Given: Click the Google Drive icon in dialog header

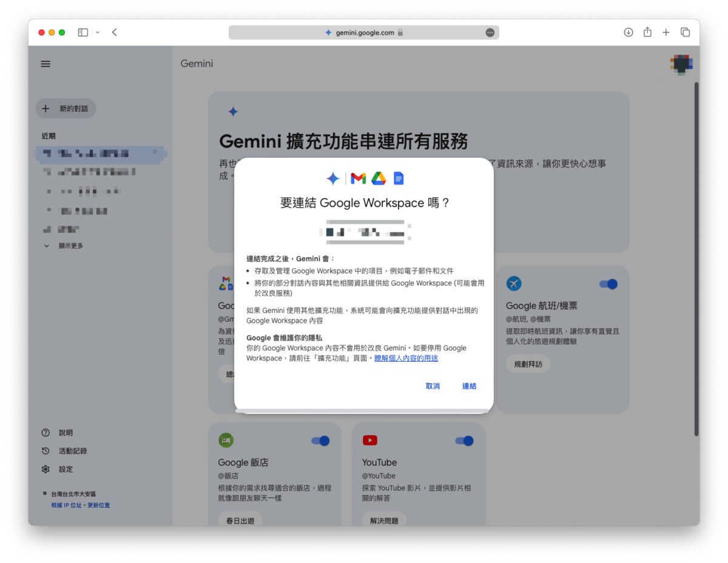Looking at the screenshot, I should pyautogui.click(x=379, y=178).
